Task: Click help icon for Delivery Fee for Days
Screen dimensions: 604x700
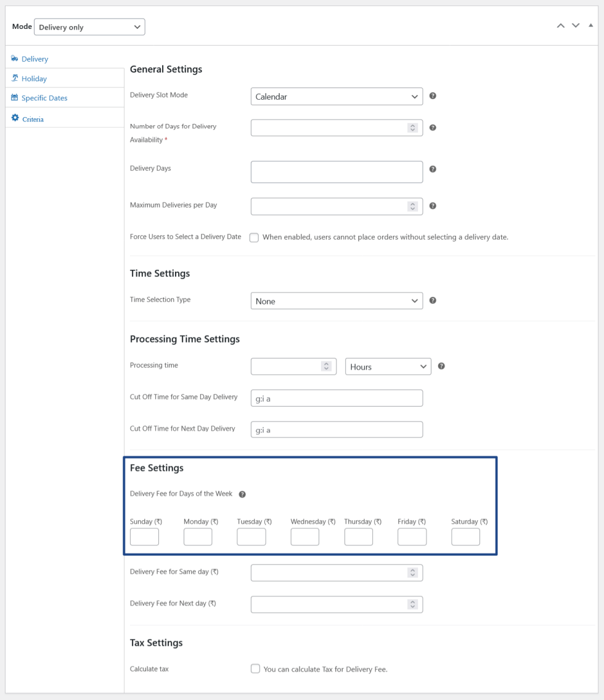Action: [x=242, y=494]
